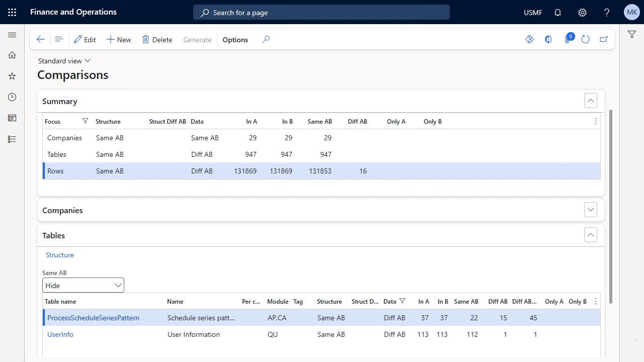Viewport: 644px width, 362px height.
Task: Collapse the Summary section
Action: coord(591,101)
